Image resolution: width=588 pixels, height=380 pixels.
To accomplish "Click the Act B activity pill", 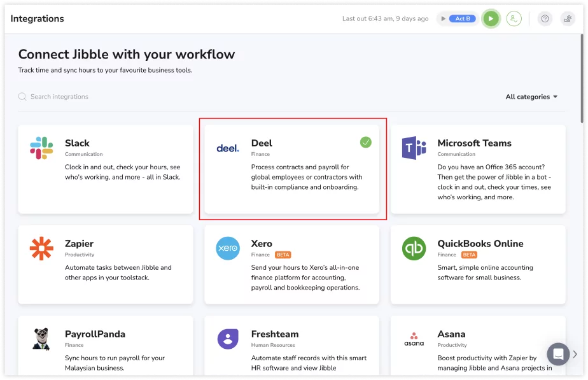I will (463, 18).
